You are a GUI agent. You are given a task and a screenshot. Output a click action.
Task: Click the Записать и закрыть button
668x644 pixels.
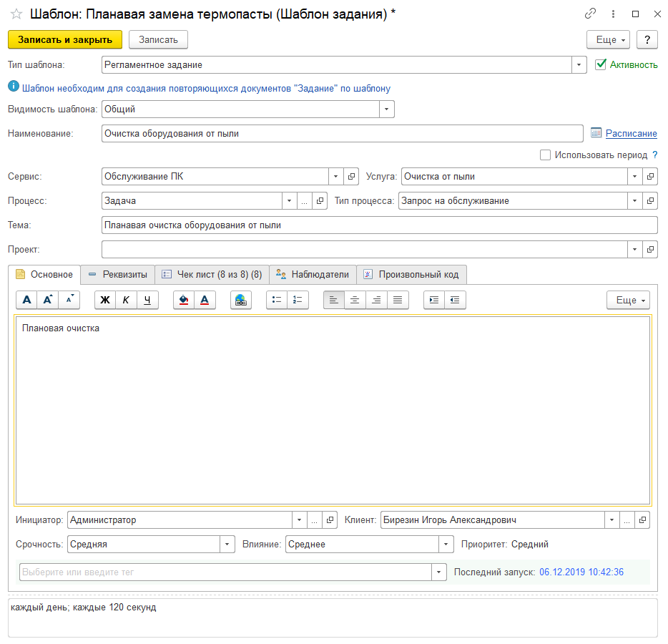(x=65, y=39)
